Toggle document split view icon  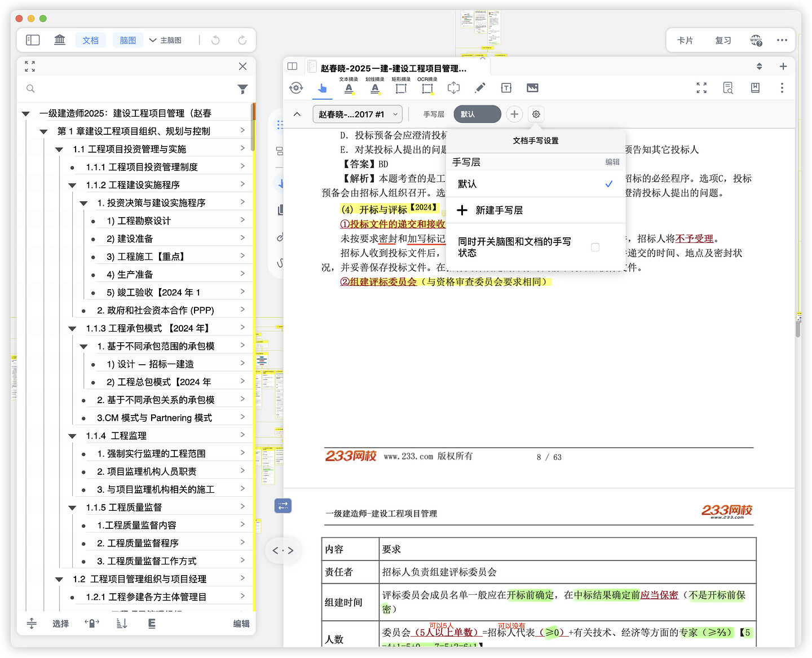pyautogui.click(x=292, y=66)
